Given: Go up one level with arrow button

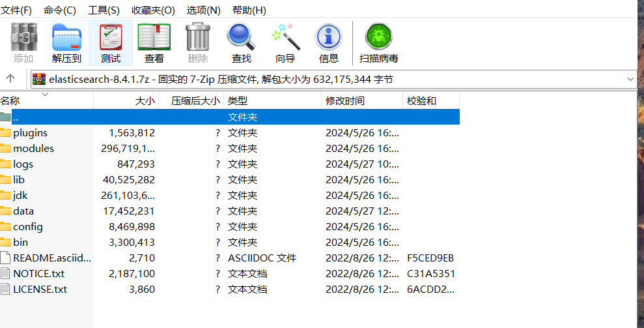Looking at the screenshot, I should point(10,78).
